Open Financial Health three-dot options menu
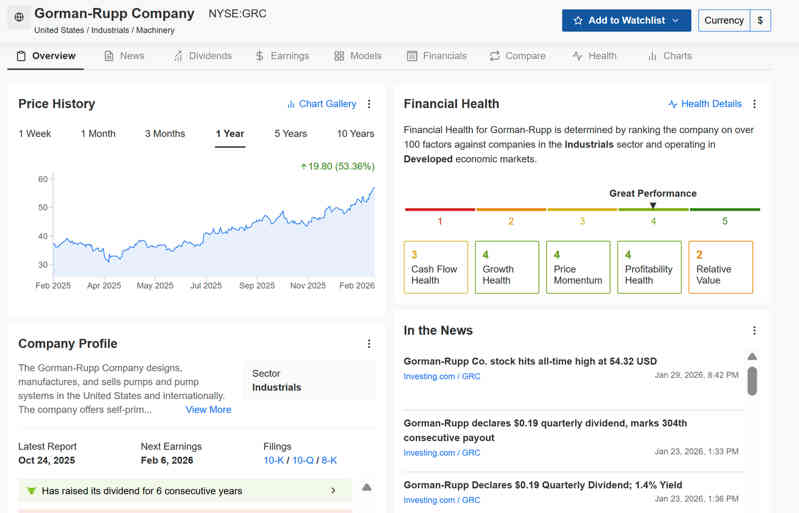Viewport: 799px width, 513px height. pyautogui.click(x=754, y=104)
